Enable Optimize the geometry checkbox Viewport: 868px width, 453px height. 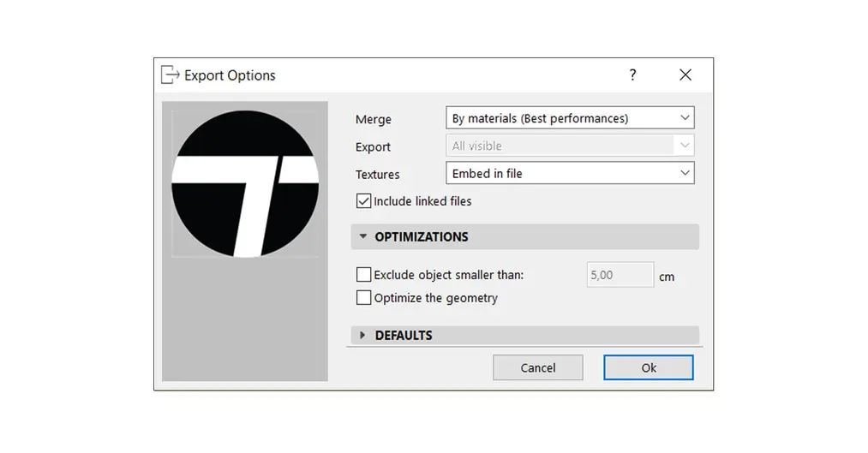point(363,297)
